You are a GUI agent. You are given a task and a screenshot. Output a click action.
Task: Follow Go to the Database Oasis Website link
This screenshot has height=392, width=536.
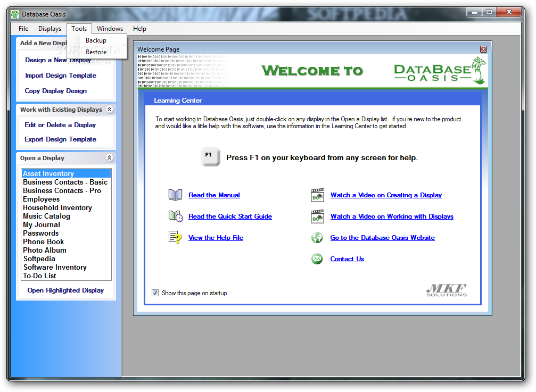point(383,237)
